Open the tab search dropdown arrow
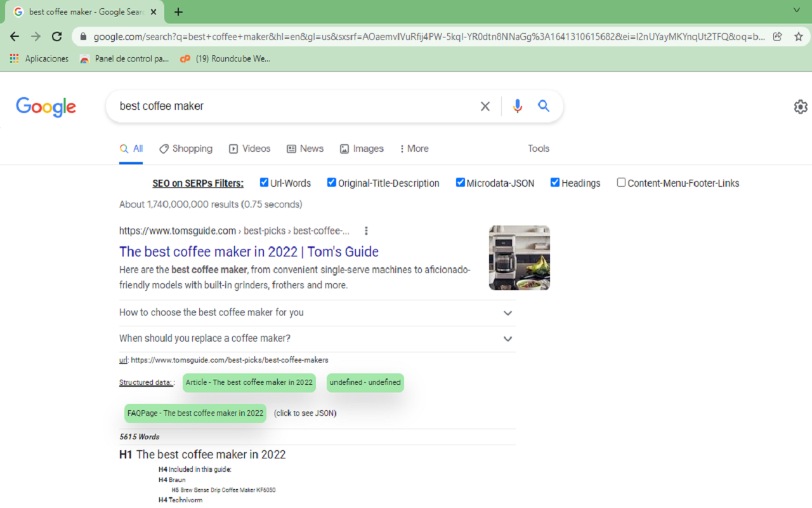The image size is (812, 508). 797,10
